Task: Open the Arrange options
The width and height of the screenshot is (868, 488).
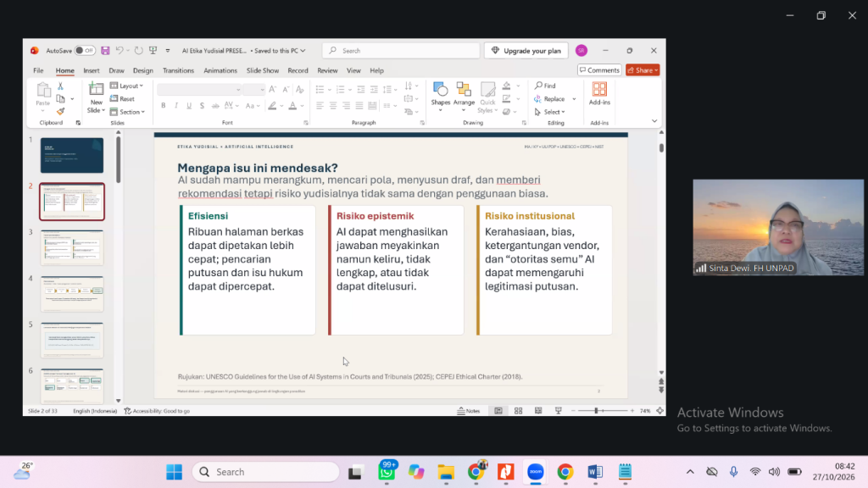Action: click(464, 97)
